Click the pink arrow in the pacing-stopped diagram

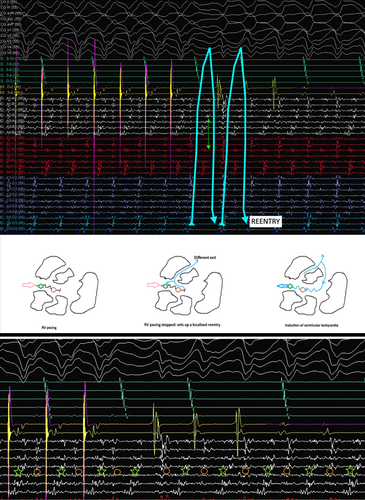coord(153,285)
